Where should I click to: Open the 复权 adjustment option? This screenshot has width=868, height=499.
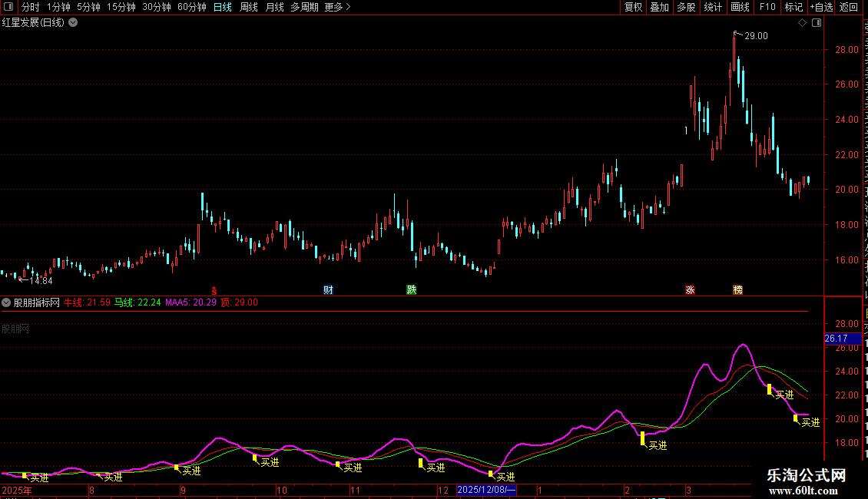(x=633, y=7)
